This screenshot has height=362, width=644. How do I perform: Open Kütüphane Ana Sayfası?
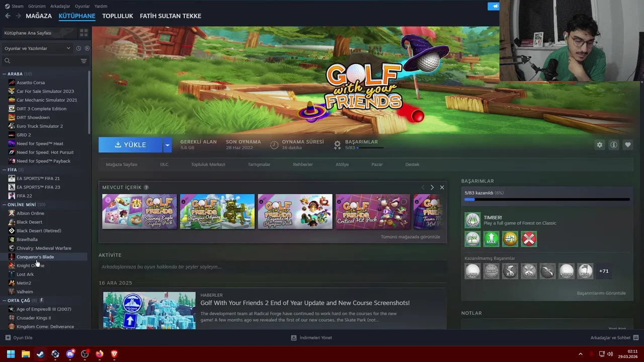point(28,33)
